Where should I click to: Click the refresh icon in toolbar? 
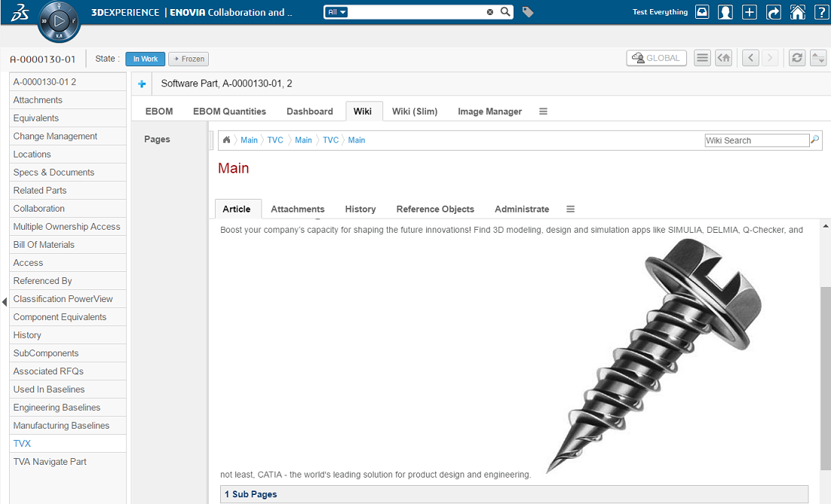click(x=797, y=58)
